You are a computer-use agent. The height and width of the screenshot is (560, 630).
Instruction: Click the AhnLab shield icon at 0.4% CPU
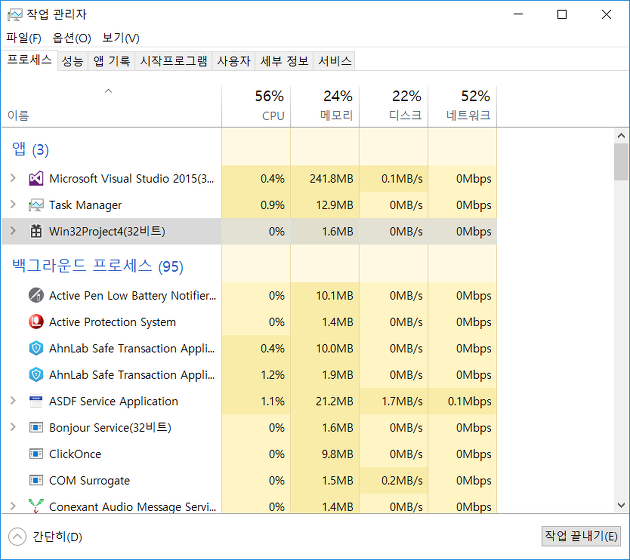(36, 348)
